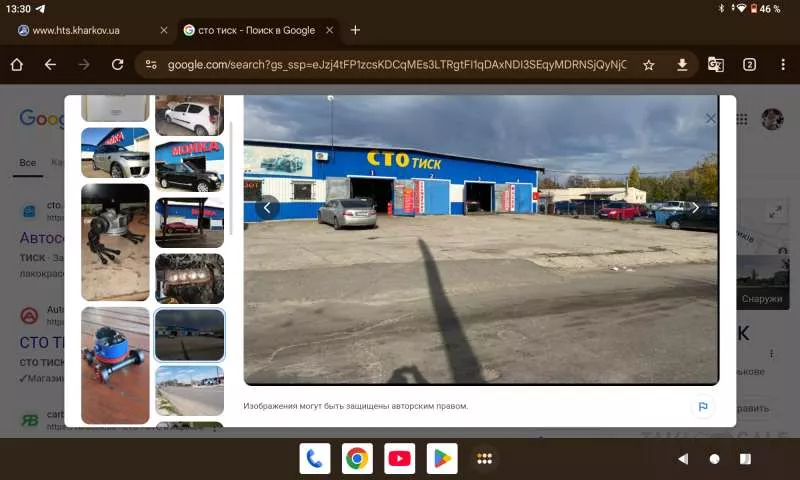Select the white car thumbnail
Image resolution: width=800 pixels, height=480 pixels.
coord(189,116)
